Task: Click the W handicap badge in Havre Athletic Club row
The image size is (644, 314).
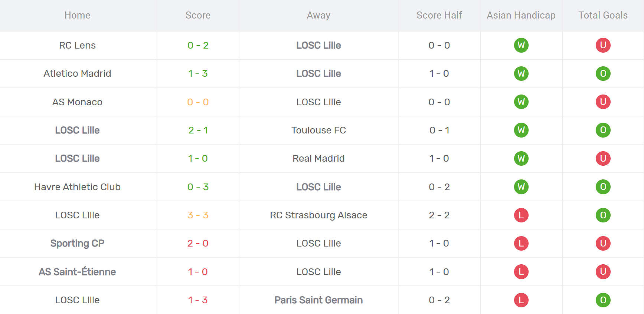Action: (x=521, y=187)
